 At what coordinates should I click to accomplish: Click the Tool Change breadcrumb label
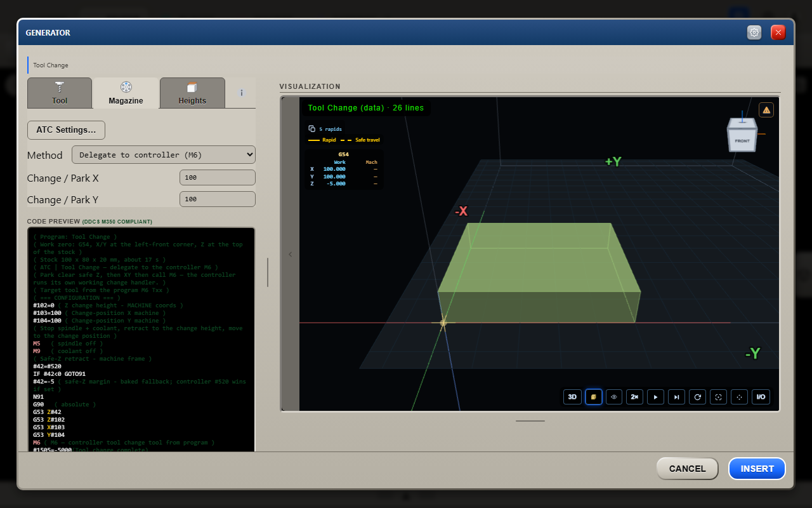[51, 65]
